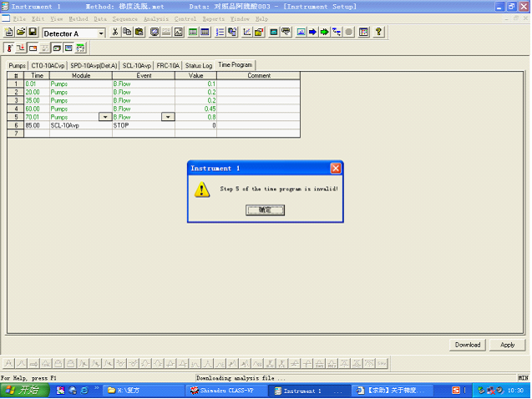Open the SCL-10Avp tab
Image resolution: width=532 pixels, height=399 pixels.
[x=137, y=65]
